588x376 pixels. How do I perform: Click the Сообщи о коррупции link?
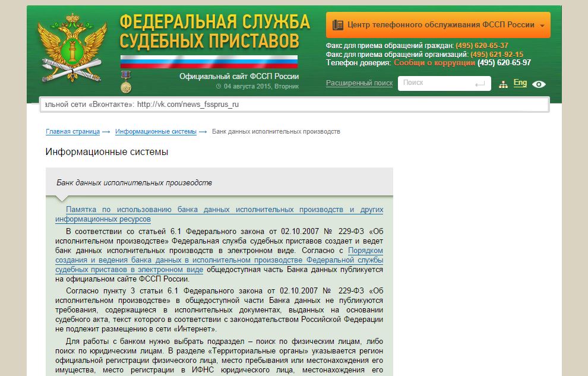coord(434,63)
